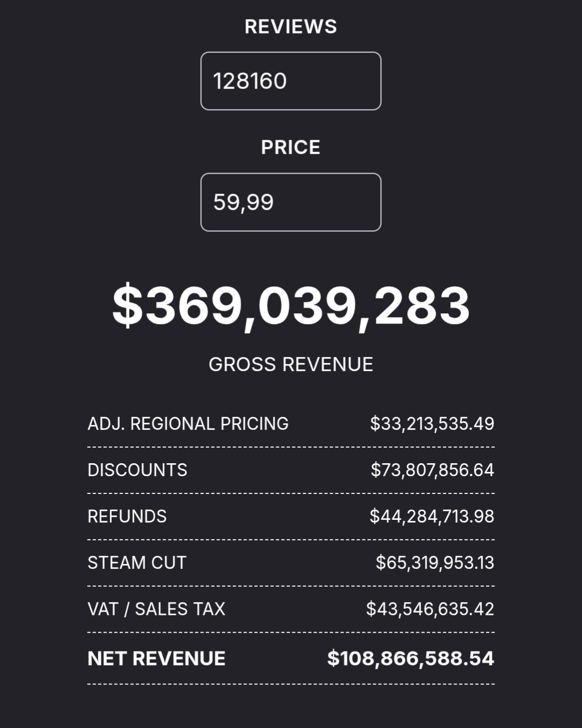This screenshot has width=582, height=728.
Task: Select the $73,807,856.64 discounts amount
Action: pyautogui.click(x=432, y=470)
